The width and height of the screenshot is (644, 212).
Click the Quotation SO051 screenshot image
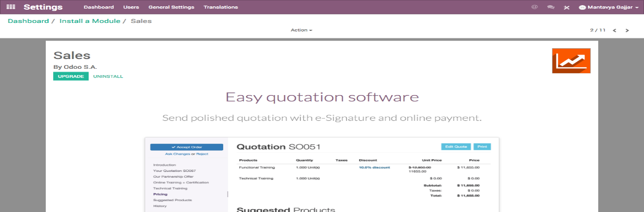point(321,175)
